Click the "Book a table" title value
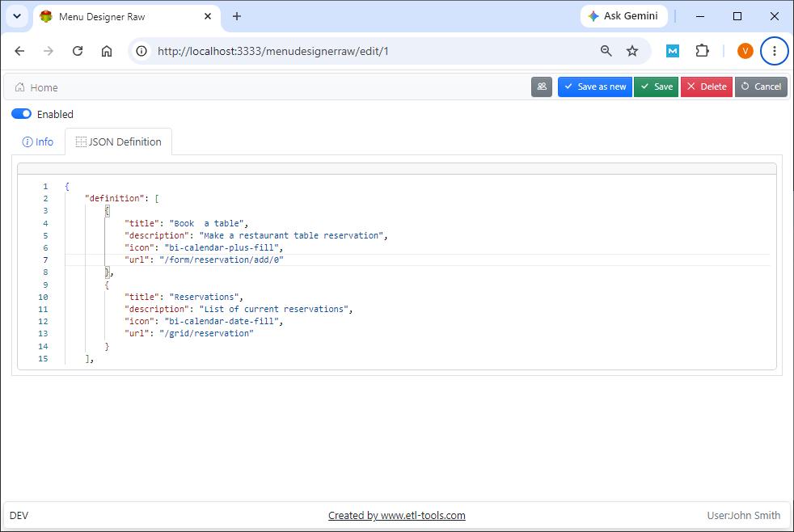This screenshot has width=794, height=532. 206,223
